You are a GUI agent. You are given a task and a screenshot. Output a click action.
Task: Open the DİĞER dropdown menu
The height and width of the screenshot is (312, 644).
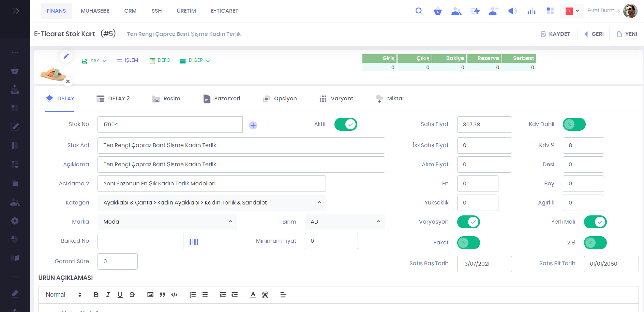coord(195,60)
